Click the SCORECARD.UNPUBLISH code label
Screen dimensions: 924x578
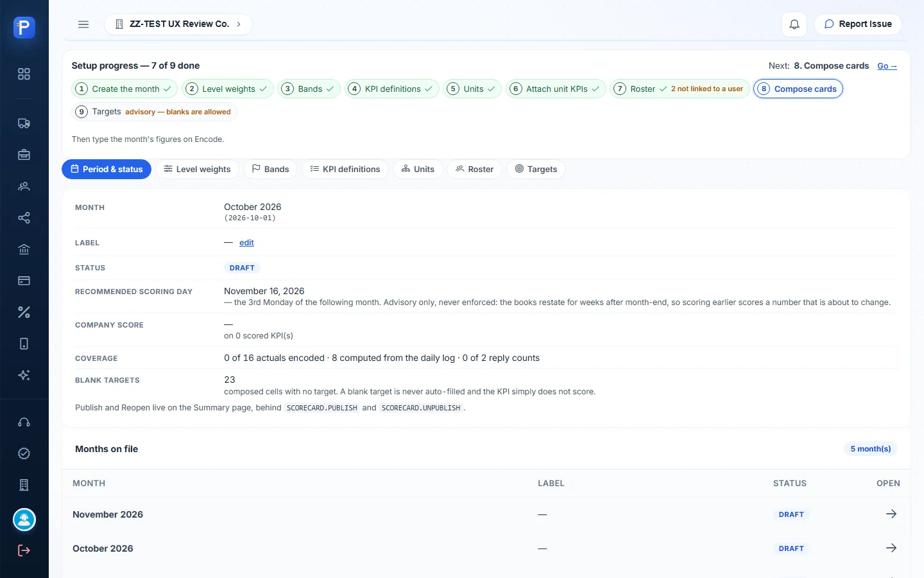tap(421, 408)
